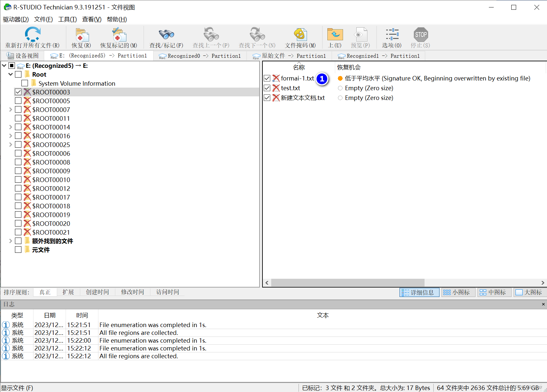Open the 工具(T) menu
Image resolution: width=547 pixels, height=392 pixels.
(x=67, y=19)
